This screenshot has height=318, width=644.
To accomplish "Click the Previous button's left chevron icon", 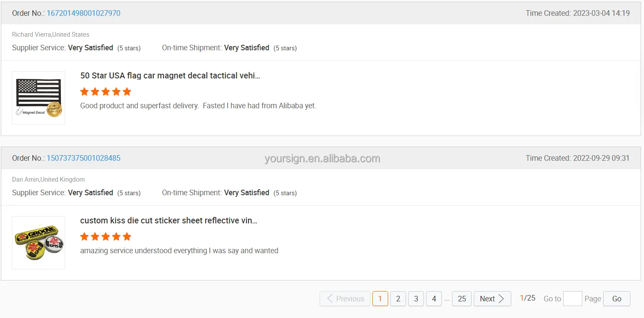I will (330, 299).
